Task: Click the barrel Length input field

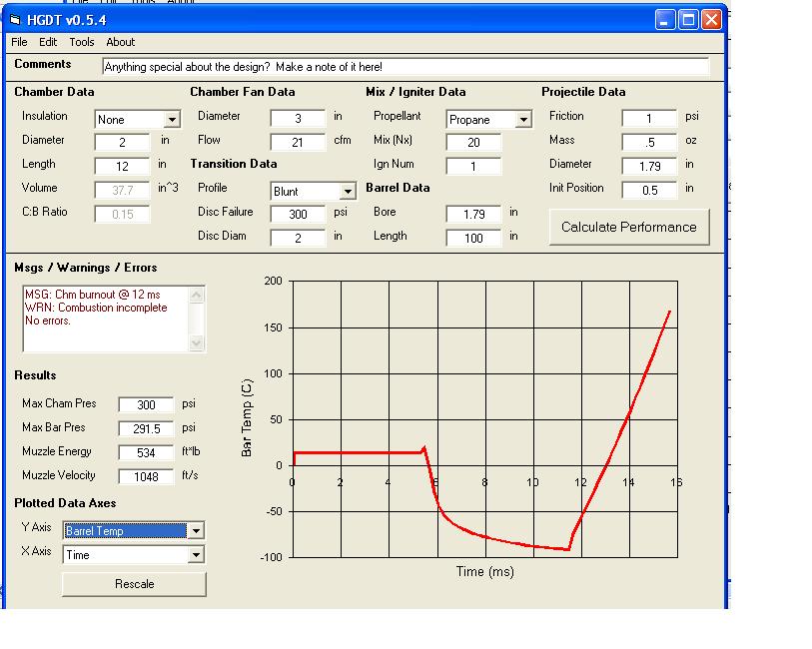Action: 473,238
